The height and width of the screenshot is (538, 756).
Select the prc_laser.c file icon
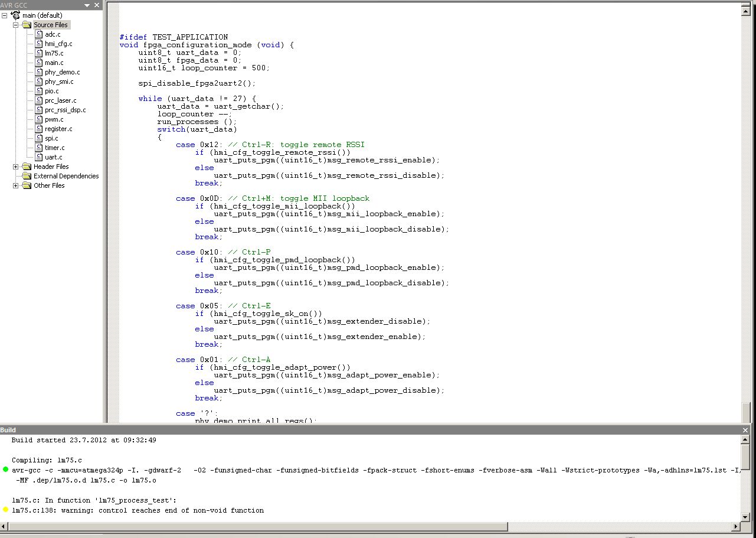39,100
